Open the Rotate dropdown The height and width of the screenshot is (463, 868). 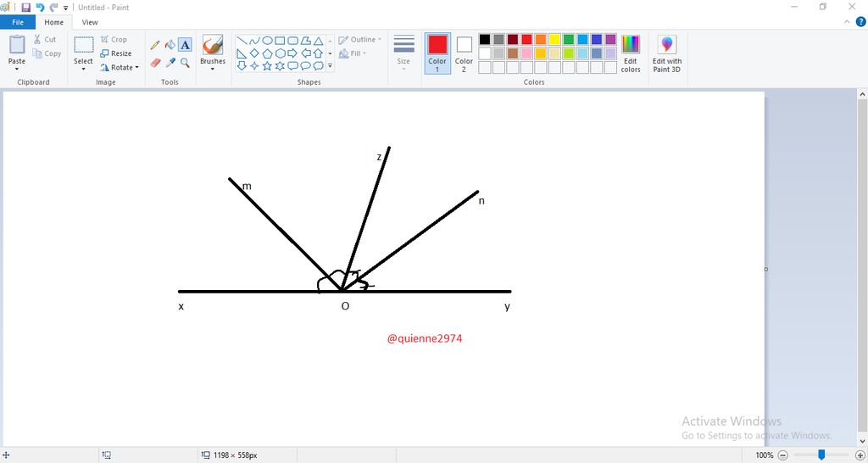pos(120,68)
